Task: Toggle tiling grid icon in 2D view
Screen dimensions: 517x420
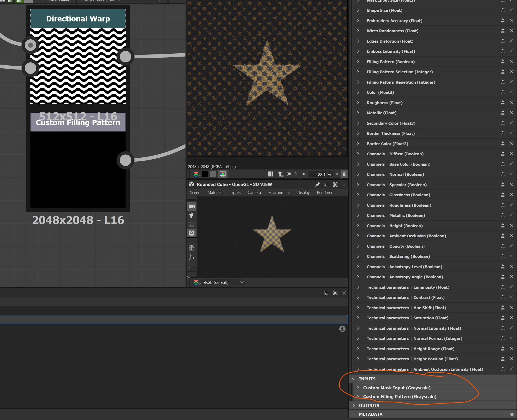Action: tap(271, 174)
